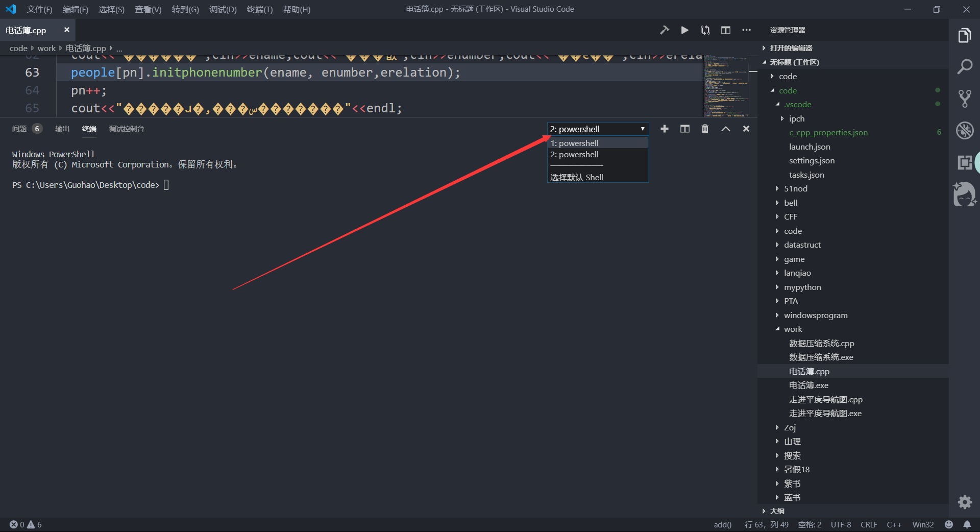Click the open changes compare icon
Viewport: 980px width, 532px height.
click(705, 30)
